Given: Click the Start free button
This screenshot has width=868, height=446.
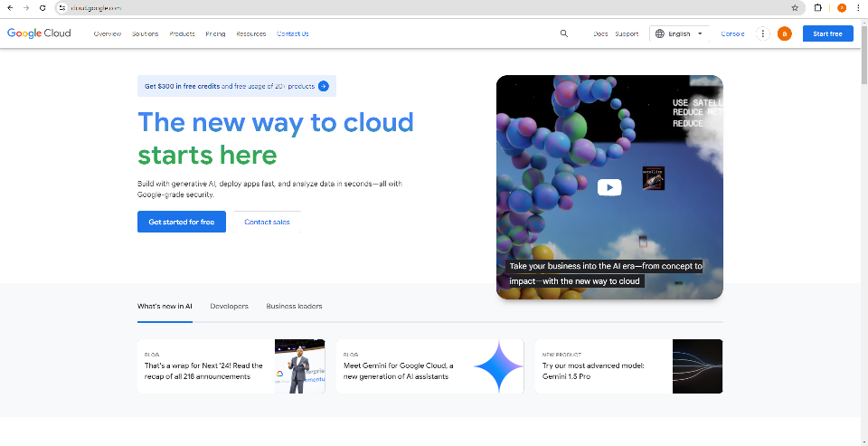Looking at the screenshot, I should [828, 33].
